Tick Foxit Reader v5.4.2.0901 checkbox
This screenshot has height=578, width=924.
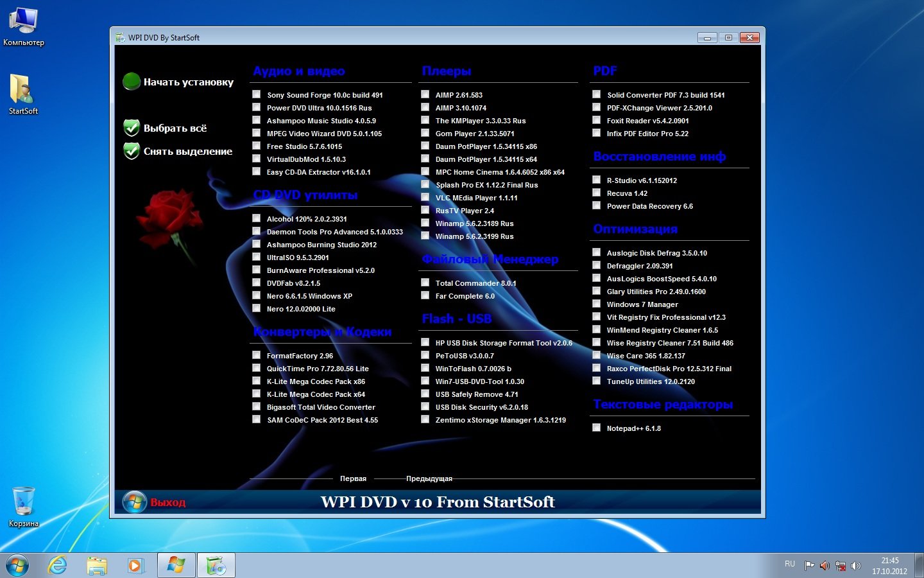(x=596, y=119)
